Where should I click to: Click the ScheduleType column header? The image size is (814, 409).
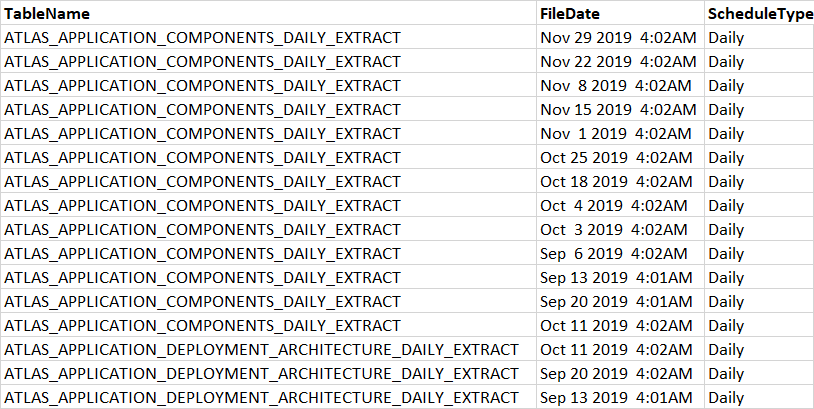(758, 14)
